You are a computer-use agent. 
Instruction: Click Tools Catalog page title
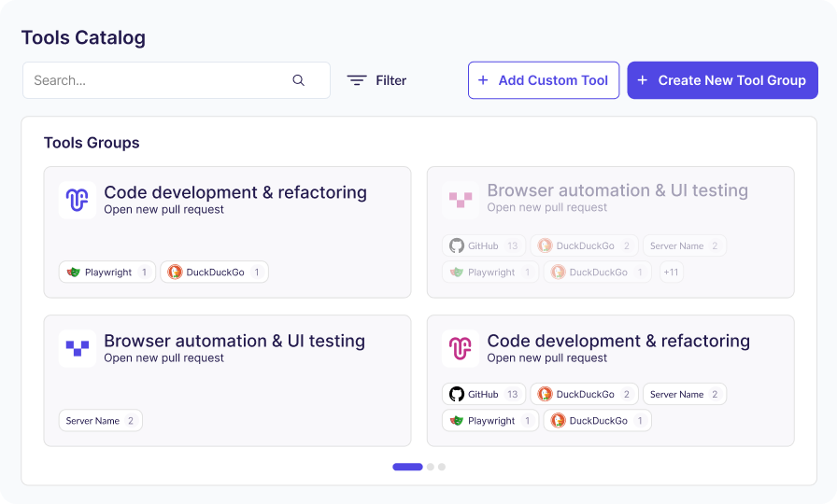coord(83,38)
